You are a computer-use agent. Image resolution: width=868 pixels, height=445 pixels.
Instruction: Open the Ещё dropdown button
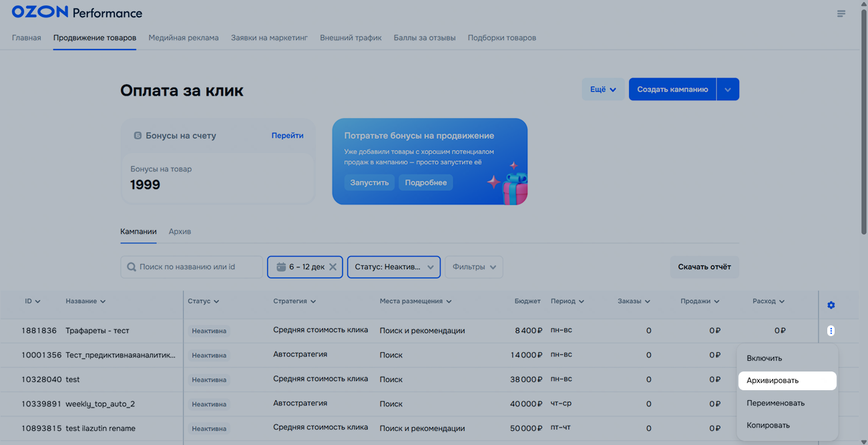coord(603,90)
